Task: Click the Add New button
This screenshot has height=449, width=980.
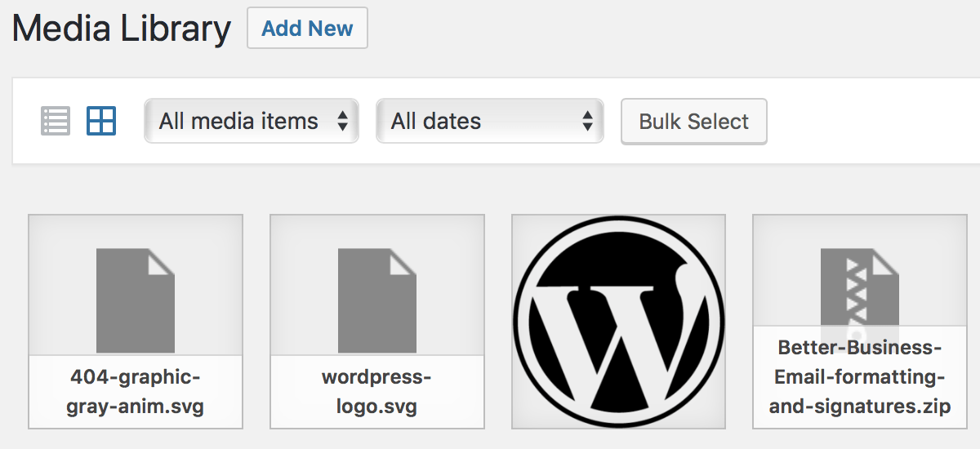Action: tap(307, 29)
